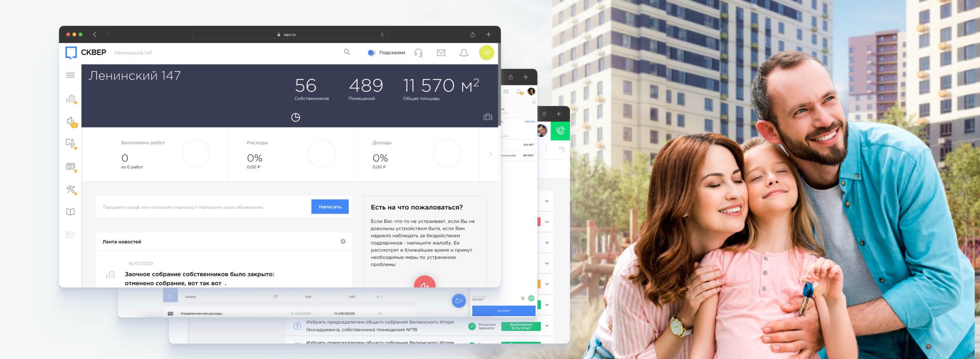
Task: Click the Доходы progress circle
Action: 447,153
